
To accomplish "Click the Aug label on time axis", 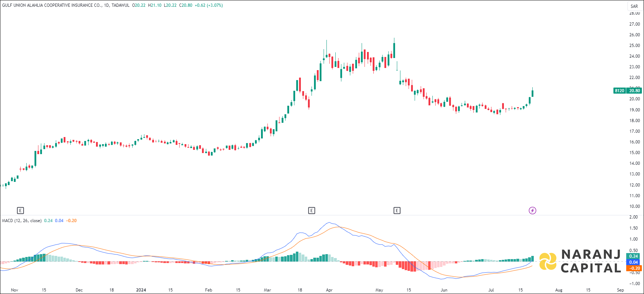I will (x=559, y=290).
